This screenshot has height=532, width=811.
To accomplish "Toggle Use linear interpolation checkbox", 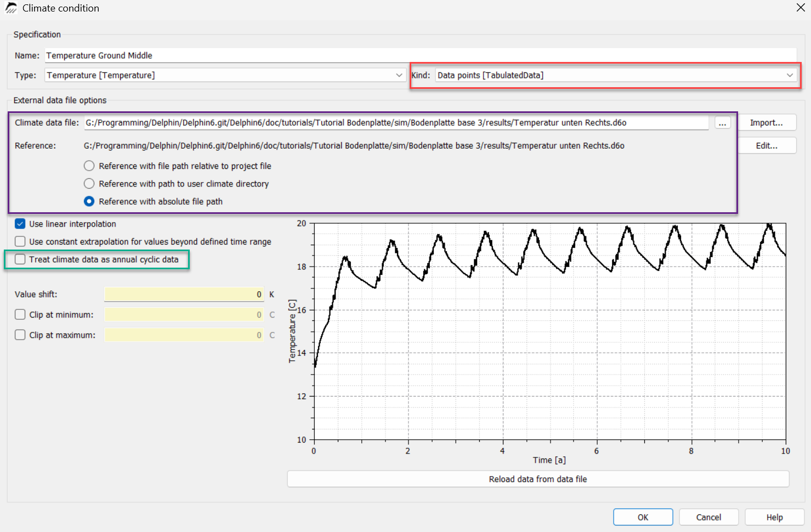I will (20, 224).
